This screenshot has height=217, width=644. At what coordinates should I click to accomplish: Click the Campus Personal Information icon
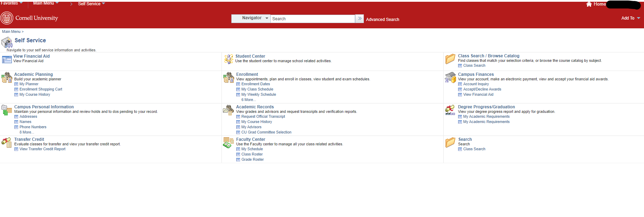pyautogui.click(x=7, y=110)
